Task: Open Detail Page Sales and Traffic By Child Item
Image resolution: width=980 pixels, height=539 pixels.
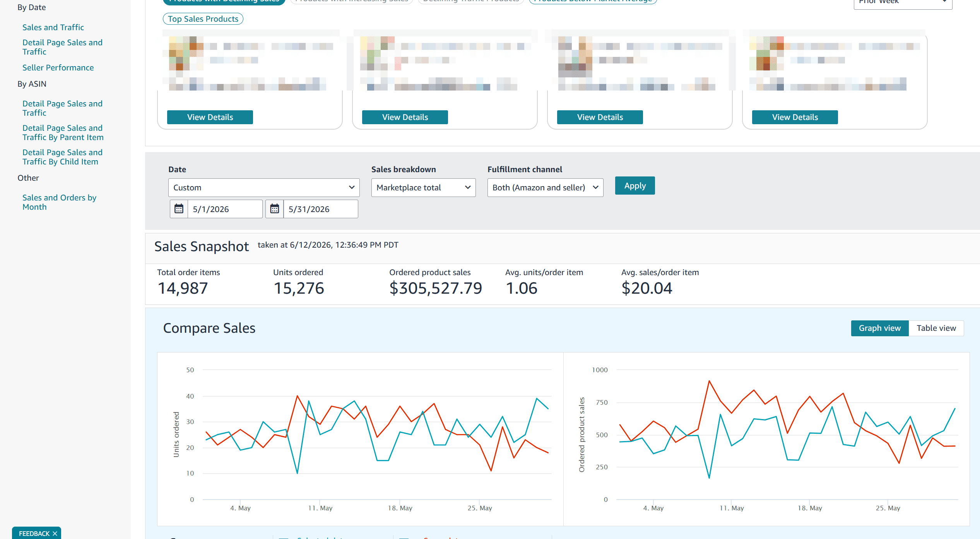Action: pos(62,157)
